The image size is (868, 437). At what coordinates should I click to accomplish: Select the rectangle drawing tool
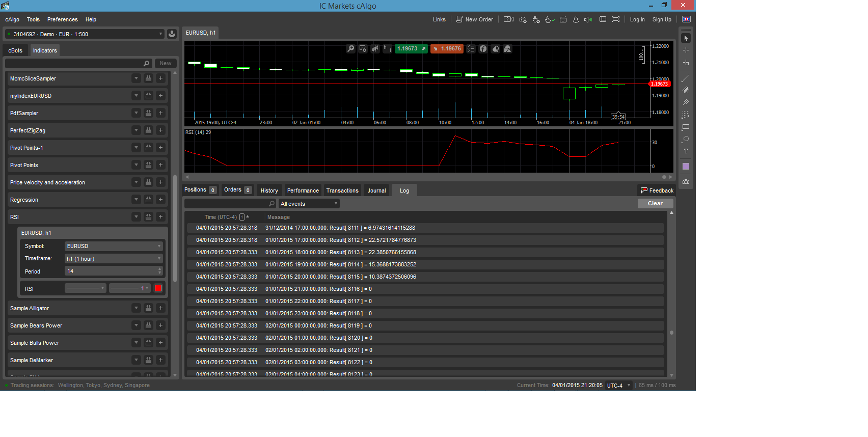(686, 127)
